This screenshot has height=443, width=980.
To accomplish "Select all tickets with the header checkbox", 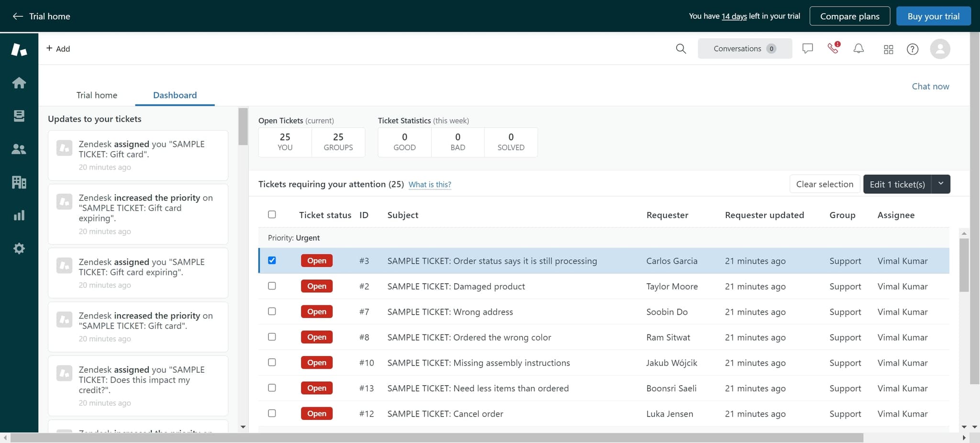I will 272,214.
